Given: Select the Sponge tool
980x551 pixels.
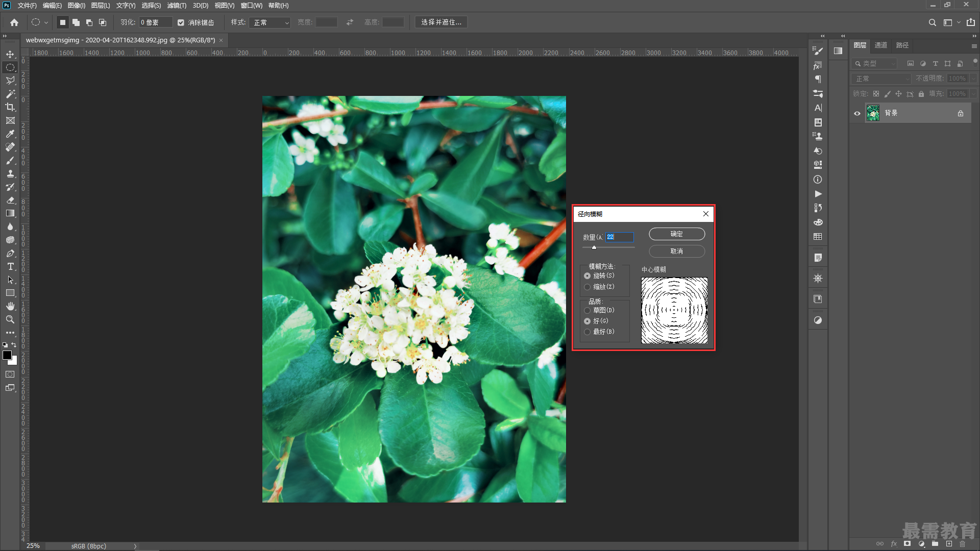Looking at the screenshot, I should [x=10, y=240].
